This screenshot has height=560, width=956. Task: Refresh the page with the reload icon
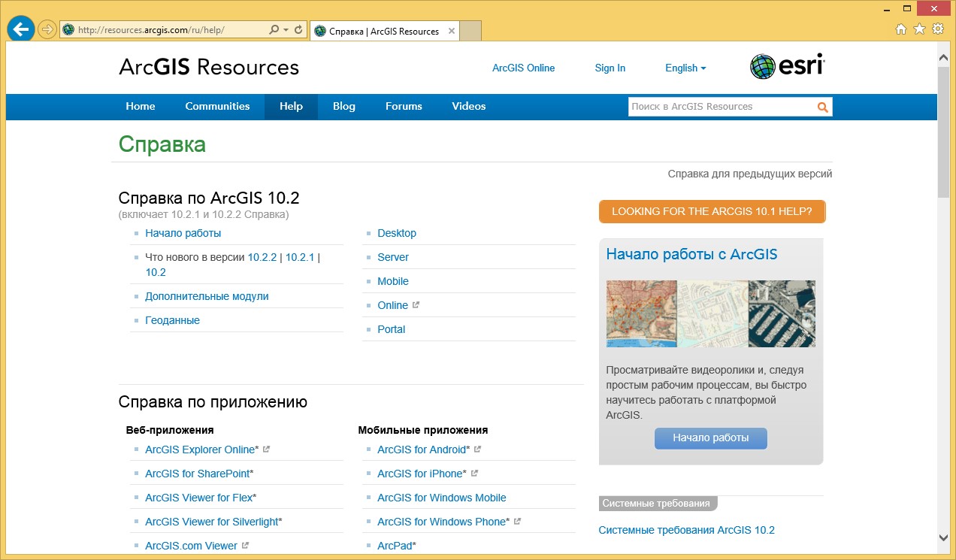(x=298, y=30)
